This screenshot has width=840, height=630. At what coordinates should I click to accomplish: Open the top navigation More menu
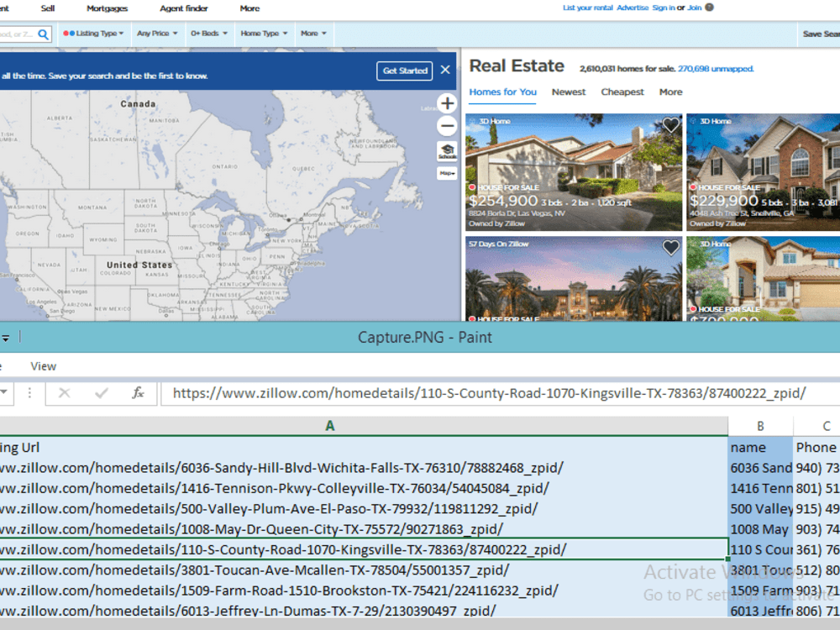click(x=249, y=8)
